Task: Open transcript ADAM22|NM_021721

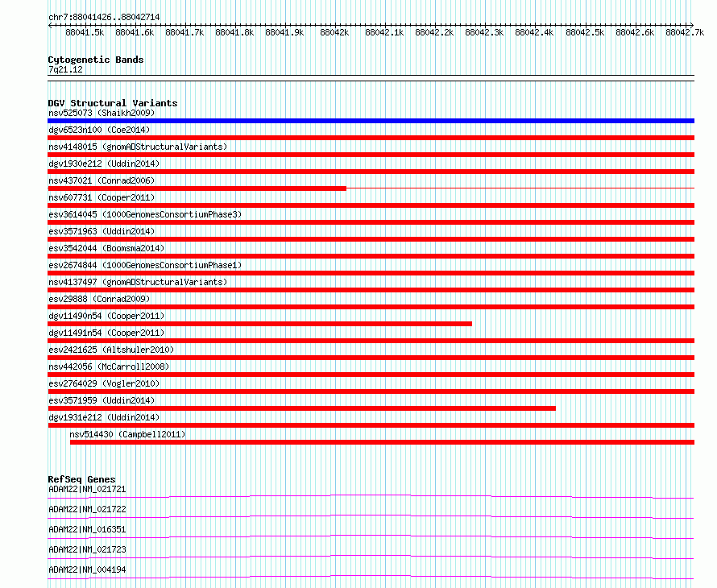Action: point(87,489)
